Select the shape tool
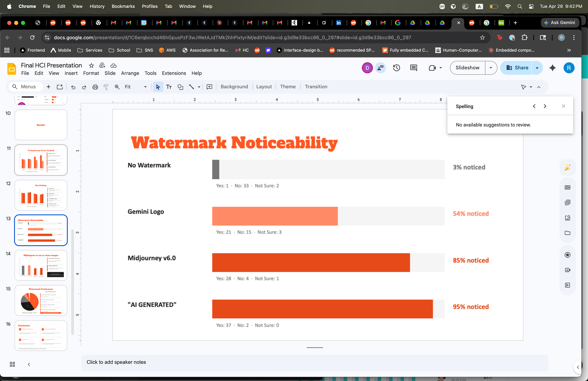Screen dimensions: 588x381 180,87
